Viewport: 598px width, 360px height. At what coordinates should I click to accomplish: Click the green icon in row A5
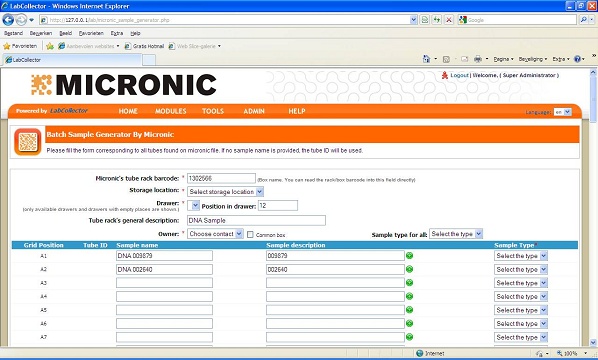(x=410, y=310)
